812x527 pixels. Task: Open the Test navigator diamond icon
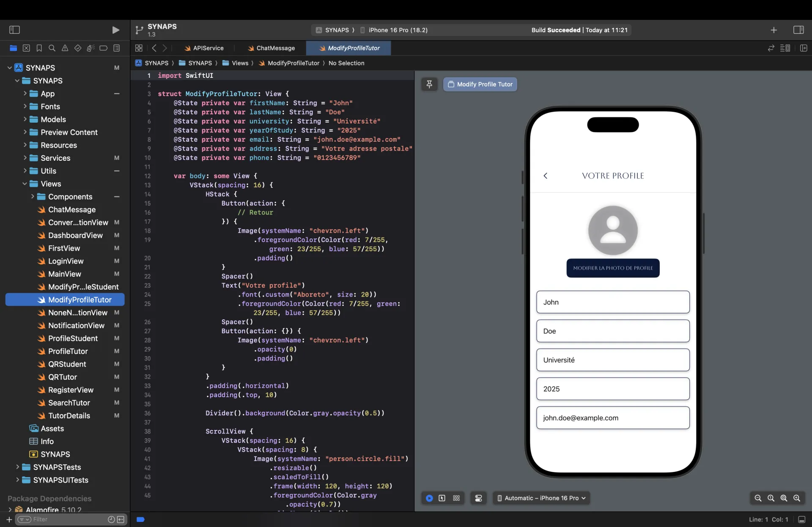coord(78,48)
